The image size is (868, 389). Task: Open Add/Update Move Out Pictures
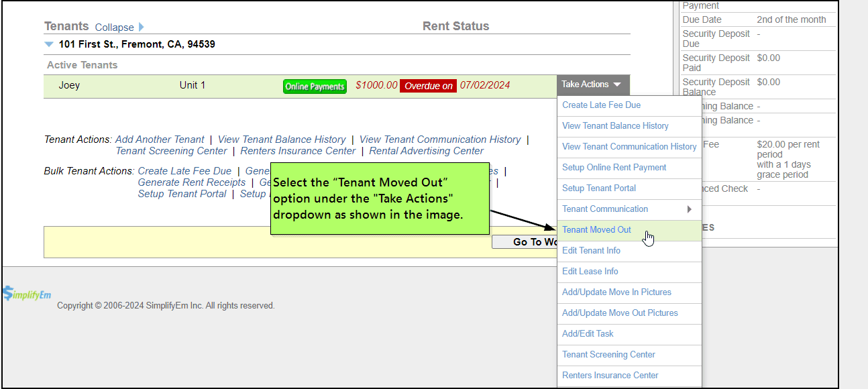tap(619, 313)
